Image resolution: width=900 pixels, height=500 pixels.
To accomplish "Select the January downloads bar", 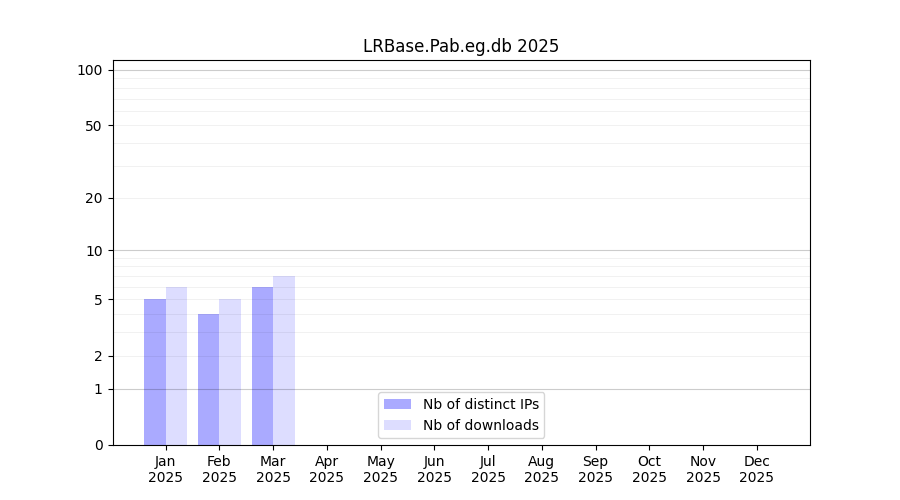I will [x=176, y=366].
